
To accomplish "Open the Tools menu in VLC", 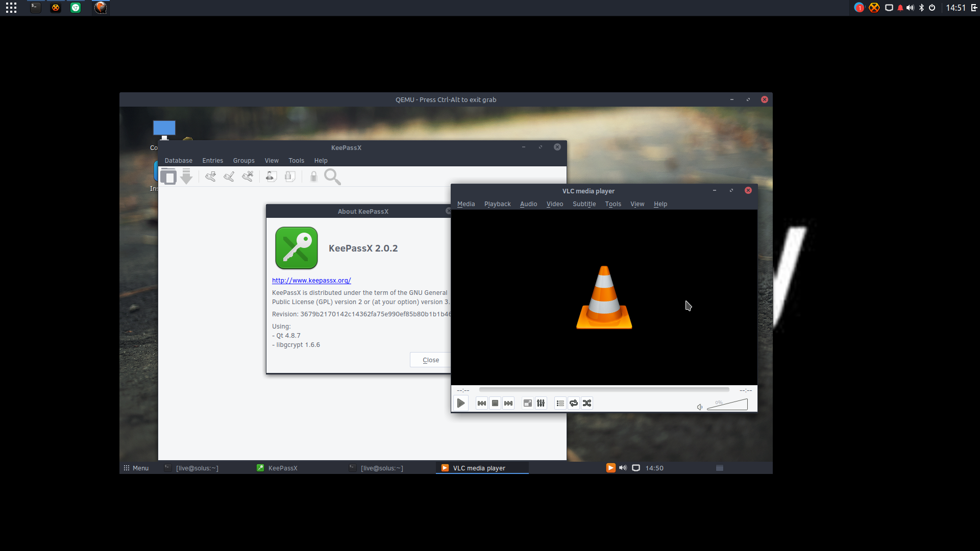I will pos(613,204).
